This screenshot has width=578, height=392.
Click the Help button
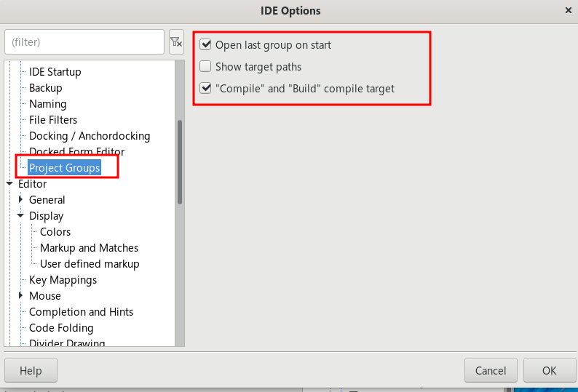click(31, 370)
